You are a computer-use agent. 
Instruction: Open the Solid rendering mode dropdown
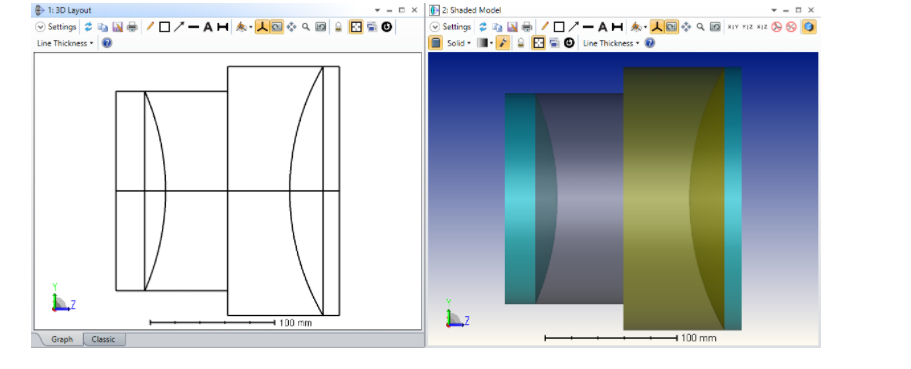(459, 43)
